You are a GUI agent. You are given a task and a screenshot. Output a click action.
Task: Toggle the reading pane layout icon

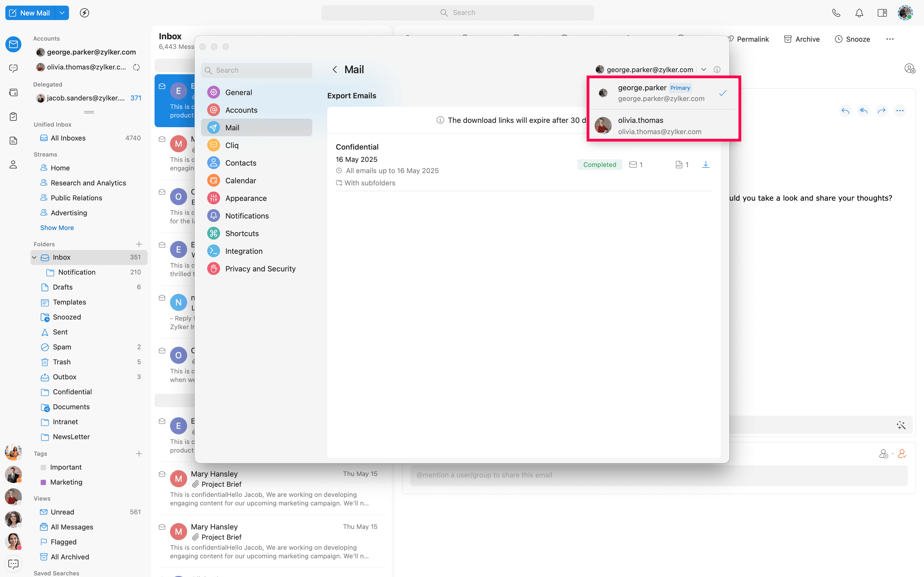pos(882,13)
